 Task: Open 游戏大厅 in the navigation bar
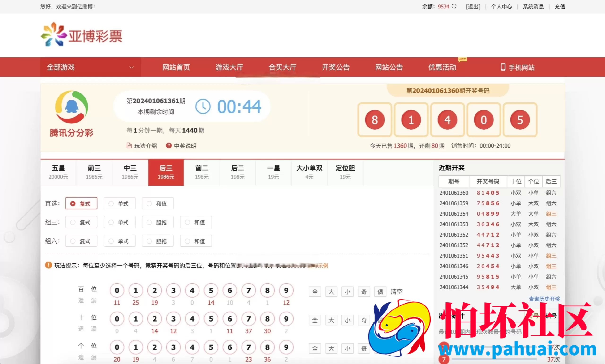click(x=229, y=67)
